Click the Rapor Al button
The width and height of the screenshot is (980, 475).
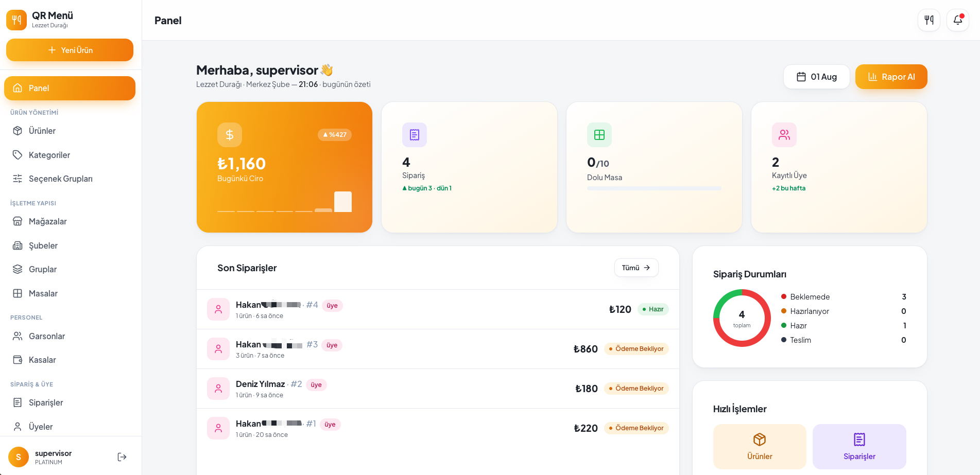pos(891,77)
